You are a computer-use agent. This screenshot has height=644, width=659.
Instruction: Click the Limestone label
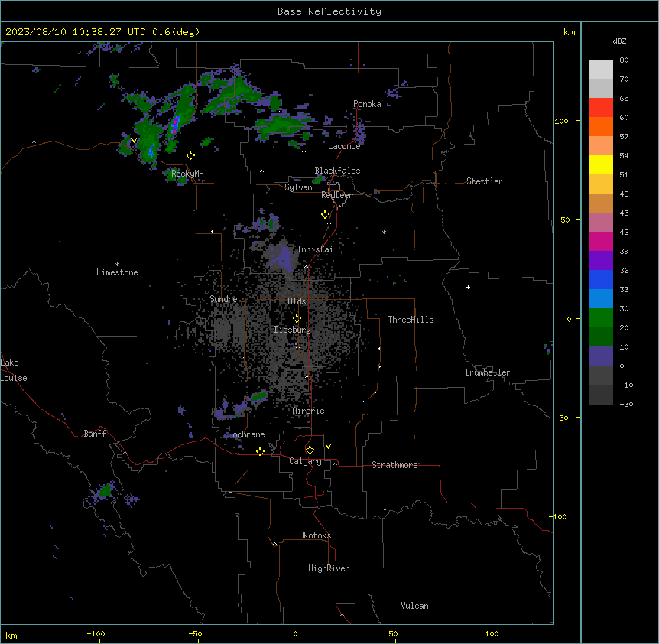click(x=117, y=272)
